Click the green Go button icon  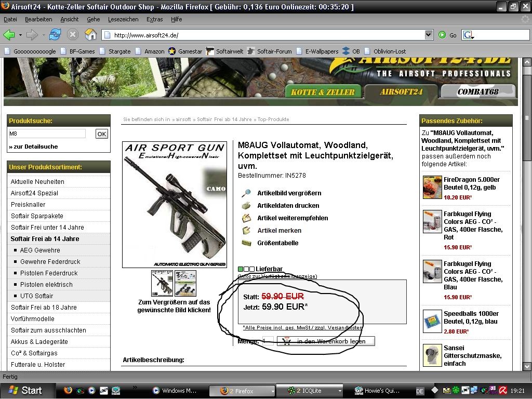click(x=442, y=35)
